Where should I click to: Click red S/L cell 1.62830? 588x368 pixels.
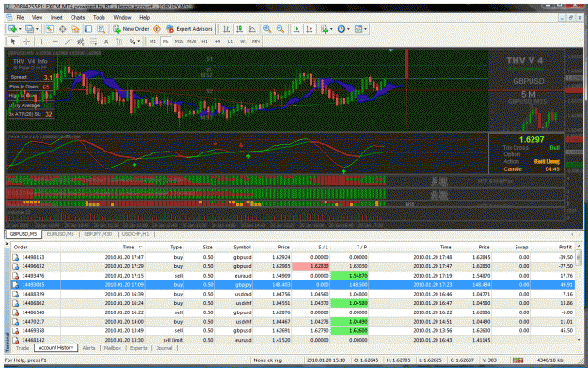pyautogui.click(x=310, y=266)
